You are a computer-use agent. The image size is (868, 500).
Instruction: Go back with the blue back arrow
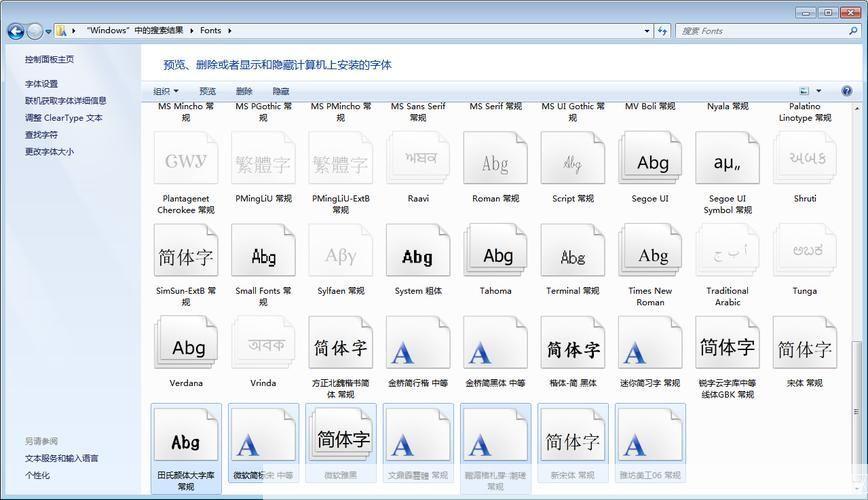[16, 31]
